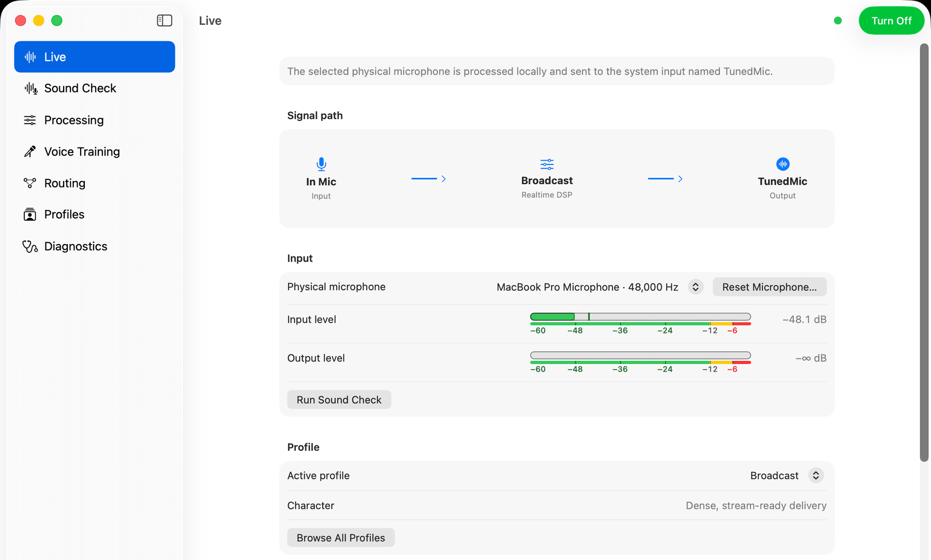Open the physical microphone selector
Screen dimensions: 931x560
[x=695, y=287]
